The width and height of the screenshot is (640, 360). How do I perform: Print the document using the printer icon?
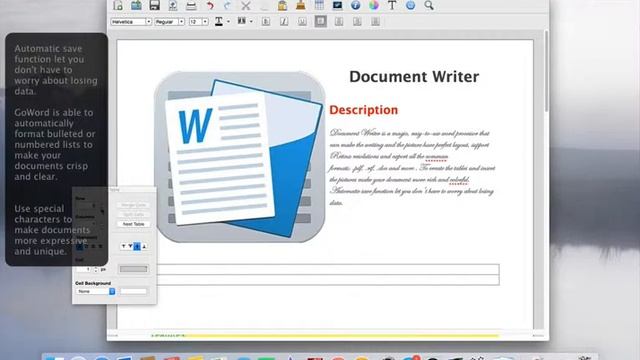[191, 5]
